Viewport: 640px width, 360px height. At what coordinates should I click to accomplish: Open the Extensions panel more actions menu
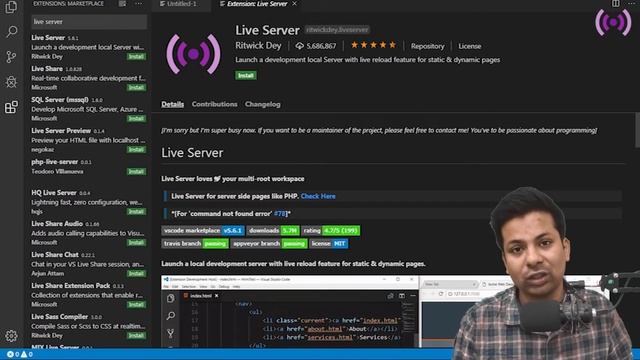[x=139, y=4]
